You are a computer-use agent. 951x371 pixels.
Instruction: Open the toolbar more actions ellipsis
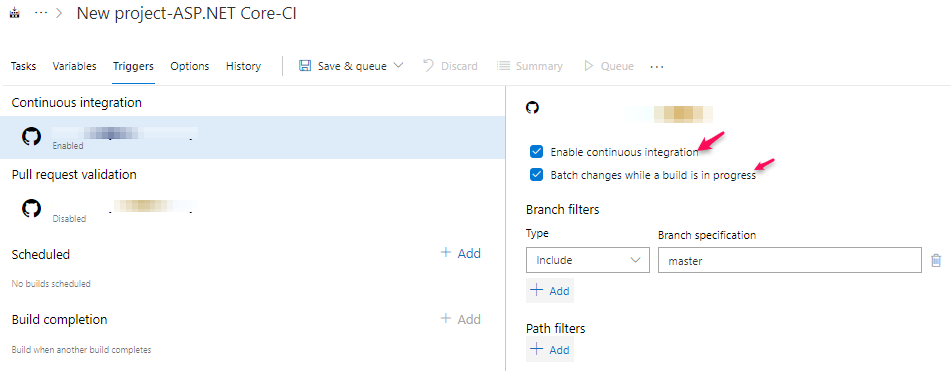tap(657, 67)
